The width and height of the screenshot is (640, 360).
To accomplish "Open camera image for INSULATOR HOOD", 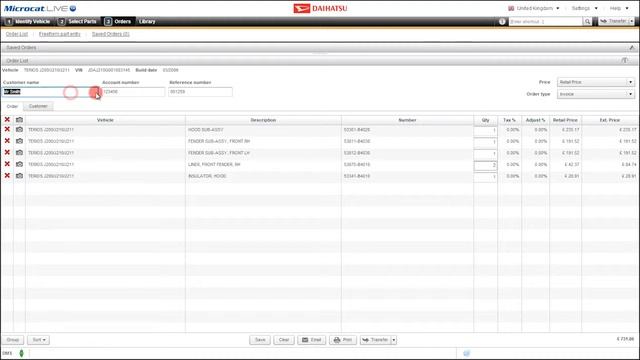I will click(19, 176).
